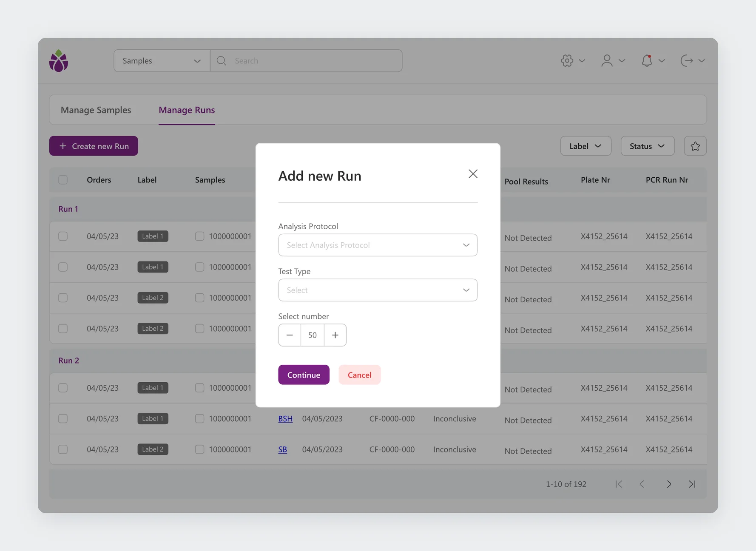Open the SB link
756x551 pixels.
point(283,449)
